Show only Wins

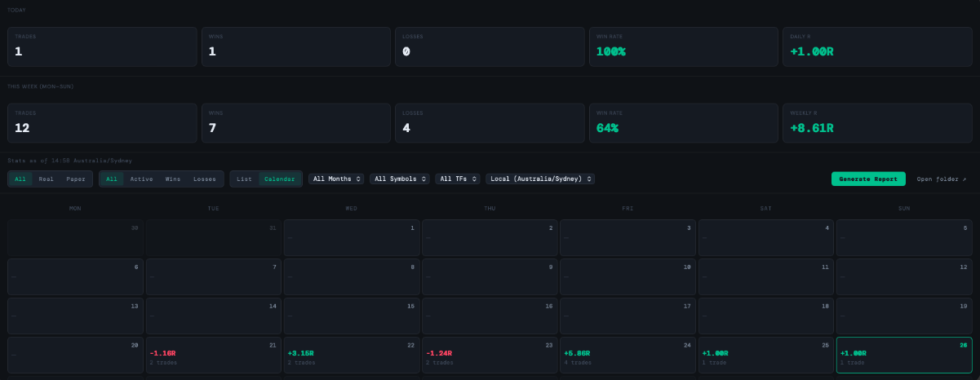173,179
